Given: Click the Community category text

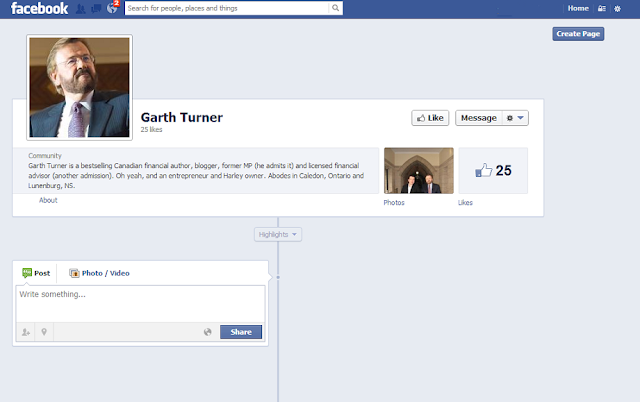Looking at the screenshot, I should pyautogui.click(x=45, y=155).
